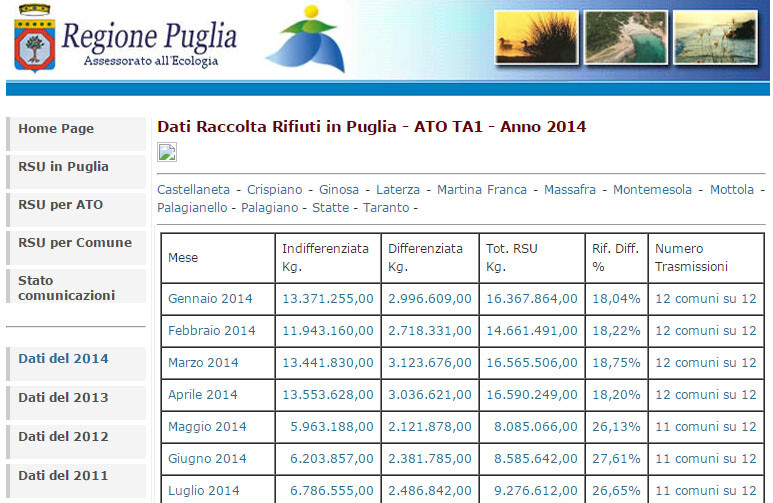Click the Gennaio 2014 month link
Viewport: 773px width, 503px height.
[210, 299]
